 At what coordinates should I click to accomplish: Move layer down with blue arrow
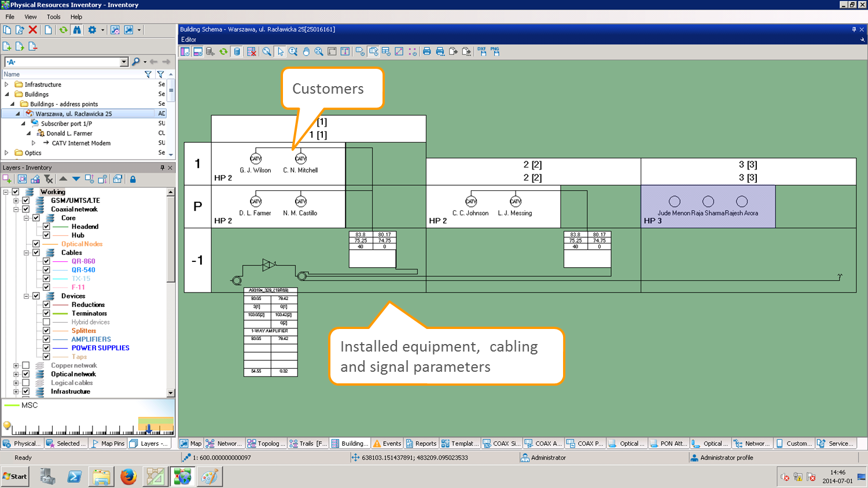click(76, 179)
